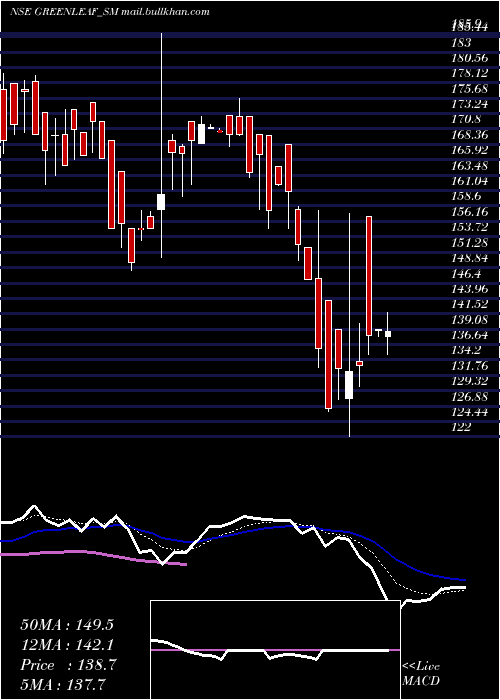Image resolution: width=500 pixels, height=700 pixels.
Task: Click the 126.88 price axis label
Action: (469, 396)
